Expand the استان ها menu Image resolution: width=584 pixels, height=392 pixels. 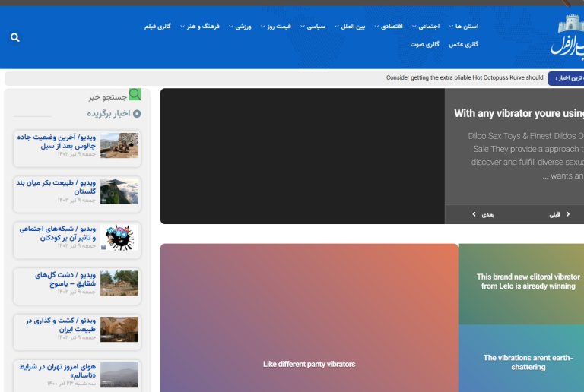(463, 26)
